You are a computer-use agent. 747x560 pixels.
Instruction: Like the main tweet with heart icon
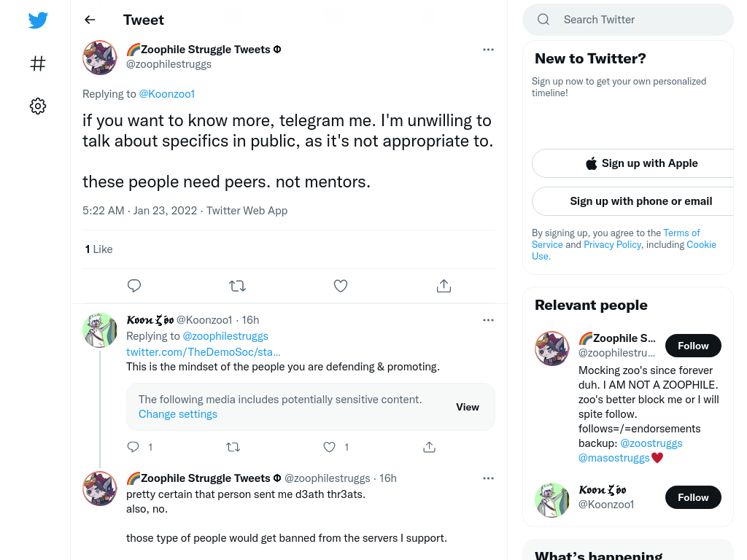pos(340,286)
